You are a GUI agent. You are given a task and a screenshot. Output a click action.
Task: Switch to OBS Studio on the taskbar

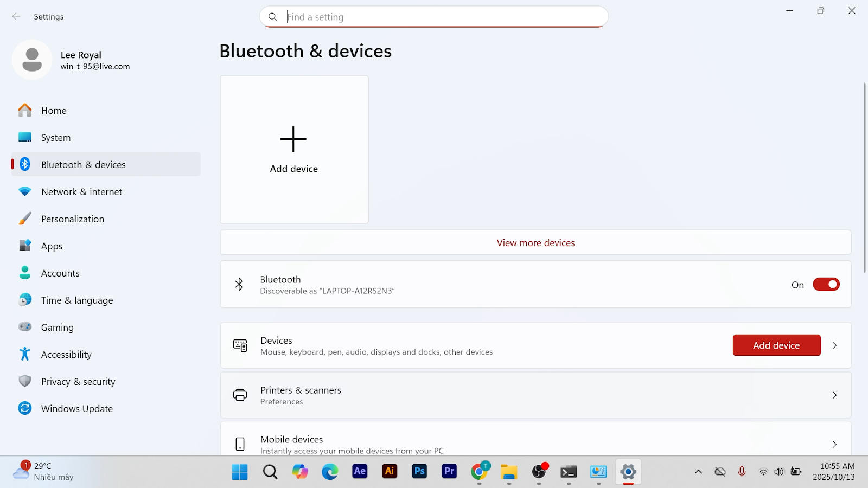click(539, 472)
